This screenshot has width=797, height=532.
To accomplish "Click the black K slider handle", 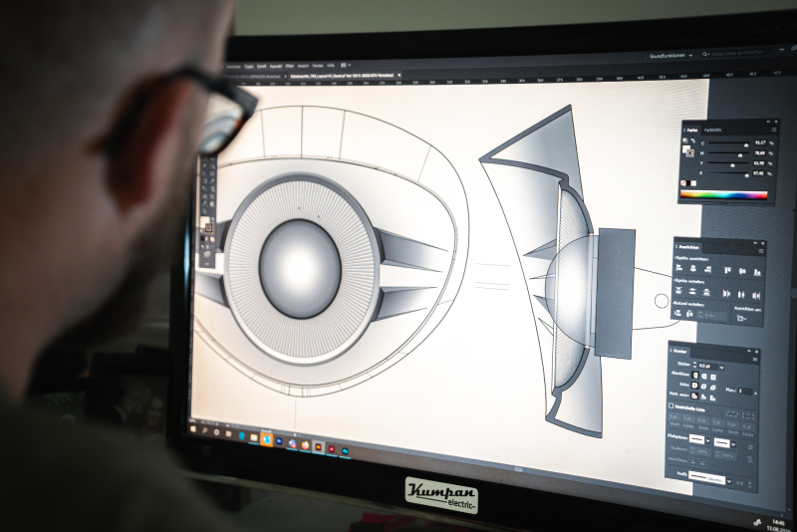I will (x=746, y=175).
